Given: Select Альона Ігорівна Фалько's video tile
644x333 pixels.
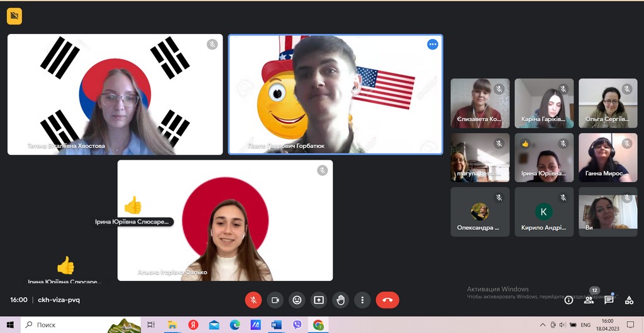Looking at the screenshot, I should coord(225,220).
